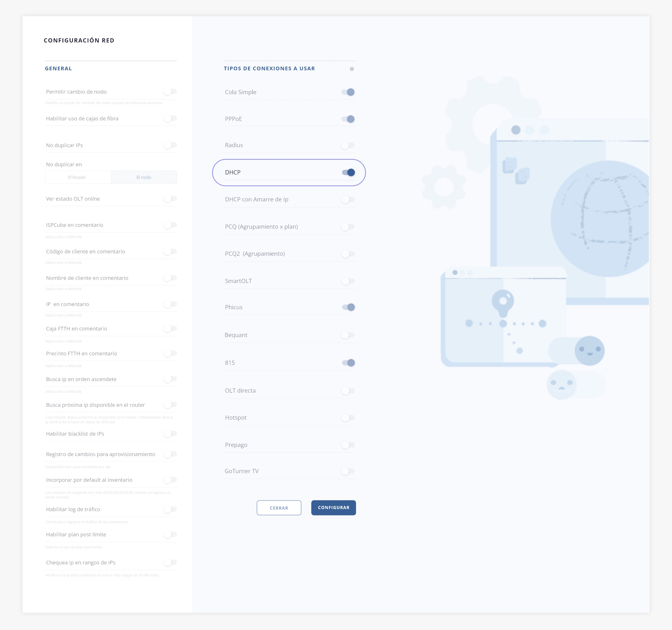Disable the DHCP connection toggle
672x630 pixels.
tap(348, 173)
